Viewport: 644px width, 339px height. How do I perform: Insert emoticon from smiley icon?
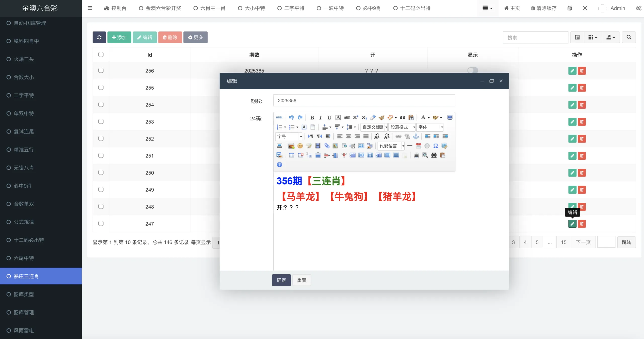[300, 146]
